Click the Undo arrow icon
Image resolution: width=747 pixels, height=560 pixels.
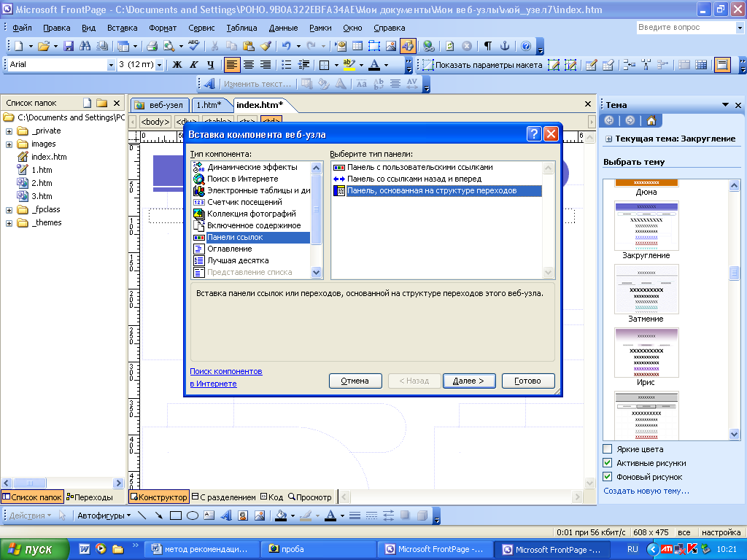click(x=286, y=46)
